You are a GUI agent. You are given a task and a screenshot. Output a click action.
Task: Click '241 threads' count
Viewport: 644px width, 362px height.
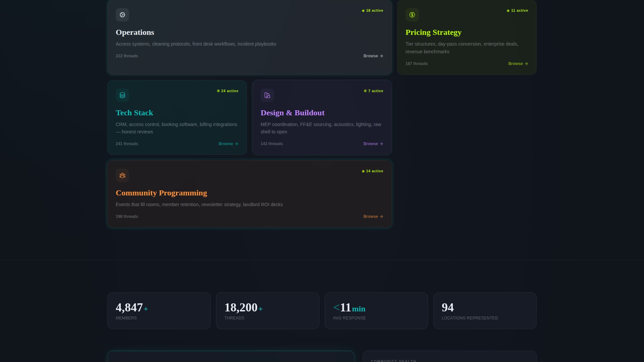tap(127, 144)
